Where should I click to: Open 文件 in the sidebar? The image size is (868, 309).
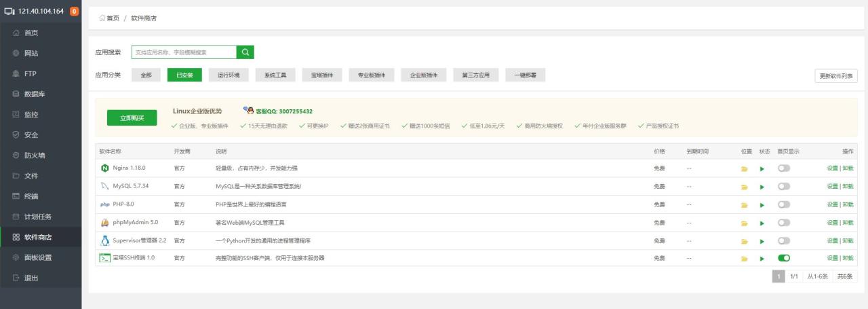[41, 175]
